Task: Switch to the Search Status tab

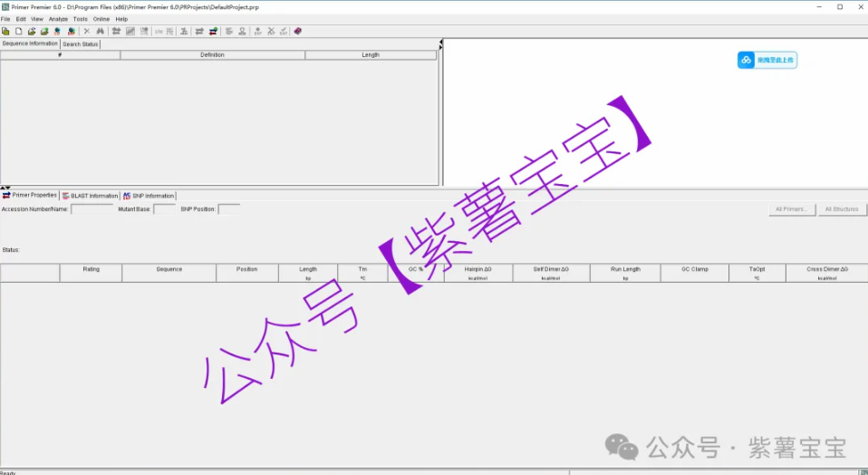Action: tap(81, 44)
